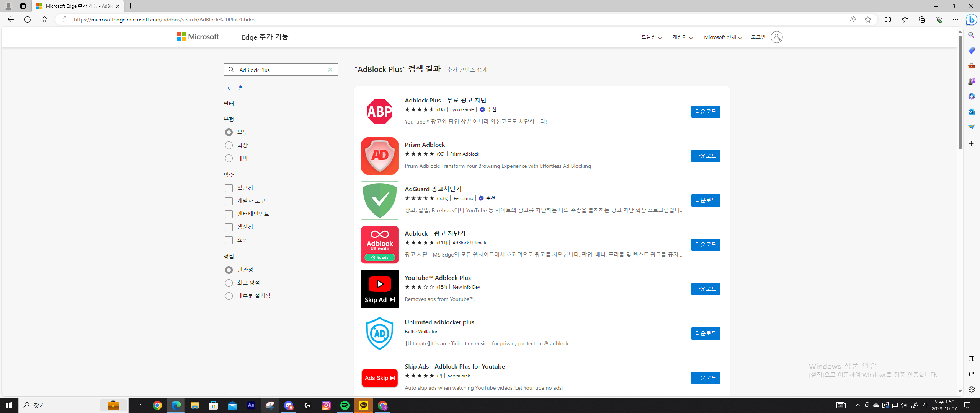
Task: Expand the 개발자 dropdown menu
Action: pos(682,37)
